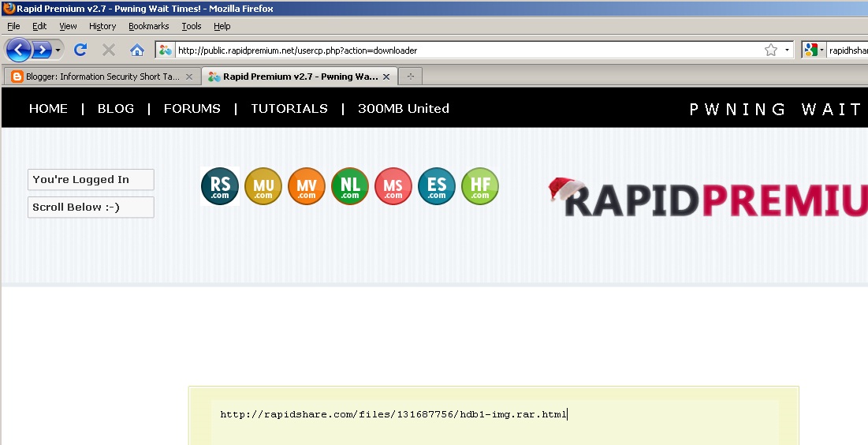The image size is (868, 445).
Task: Open a new tab with the plus button
Action: click(x=410, y=77)
